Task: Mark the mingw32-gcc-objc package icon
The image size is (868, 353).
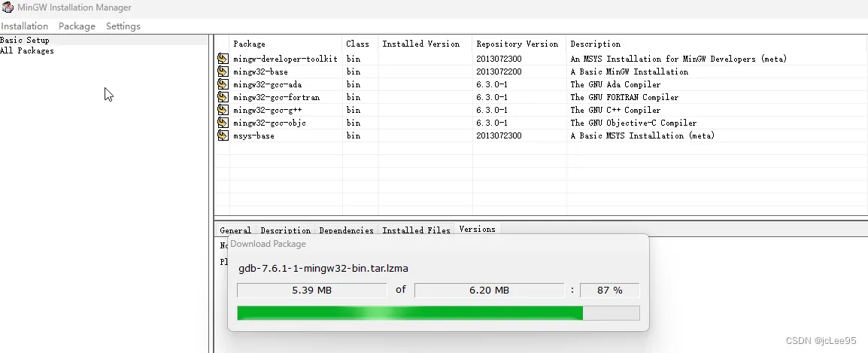Action: [x=223, y=123]
